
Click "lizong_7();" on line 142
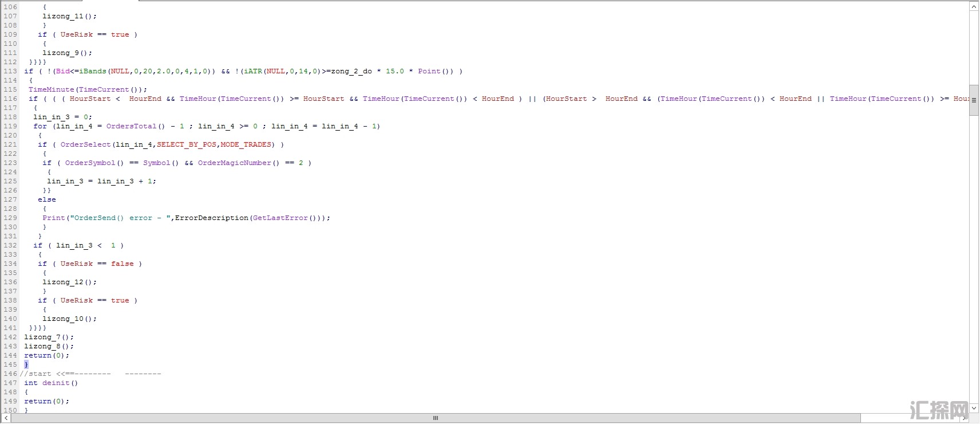pos(49,337)
